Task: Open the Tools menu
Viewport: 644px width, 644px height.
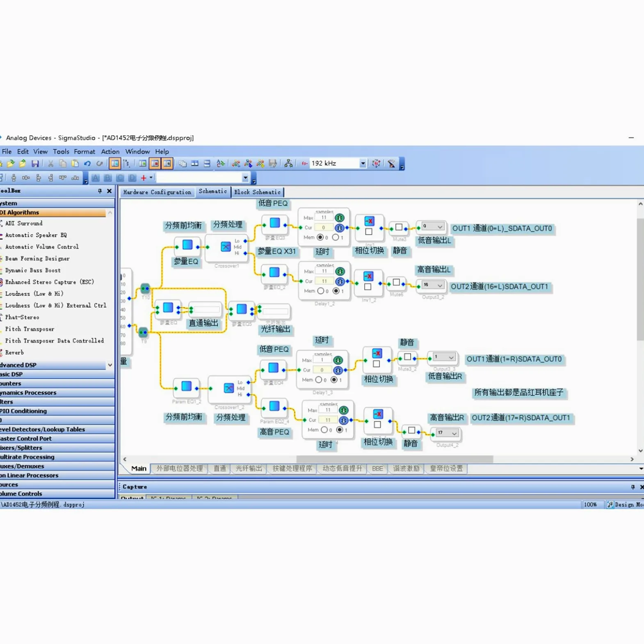Action: pos(61,151)
